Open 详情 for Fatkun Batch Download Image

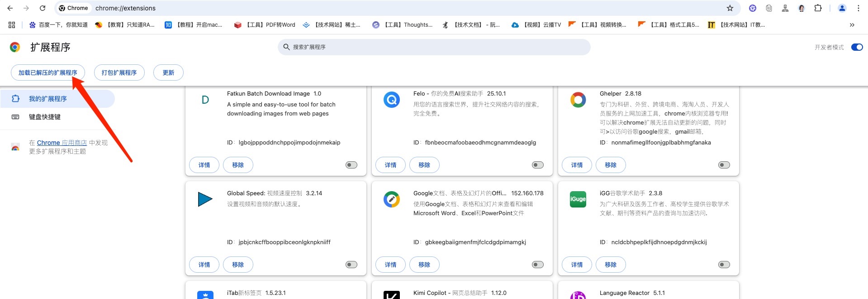[204, 165]
